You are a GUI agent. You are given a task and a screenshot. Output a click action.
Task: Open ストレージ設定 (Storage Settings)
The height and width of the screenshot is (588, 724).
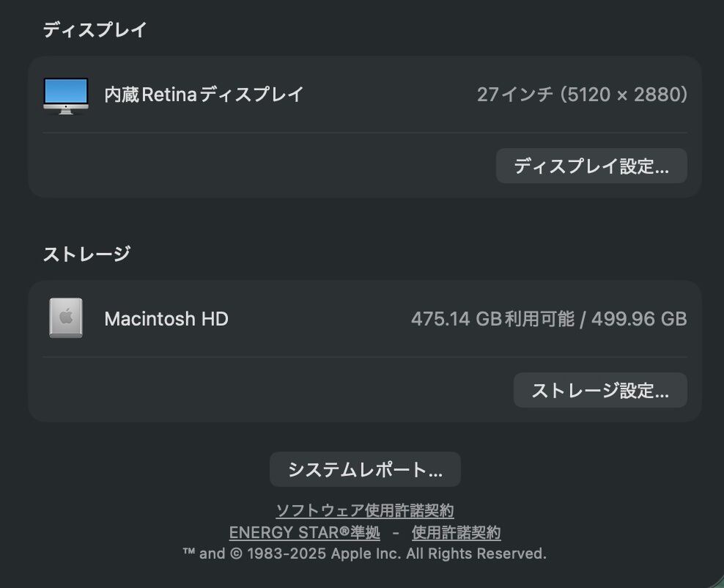point(600,390)
